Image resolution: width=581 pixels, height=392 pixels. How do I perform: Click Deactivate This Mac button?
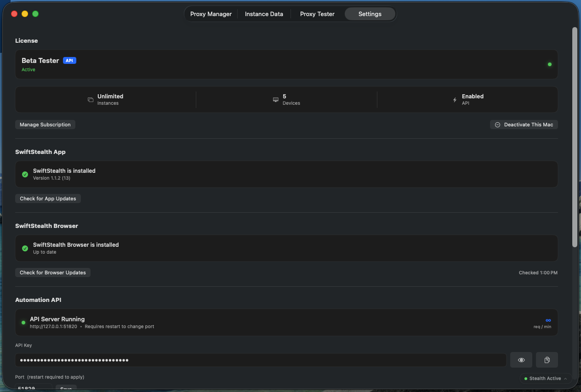click(524, 125)
